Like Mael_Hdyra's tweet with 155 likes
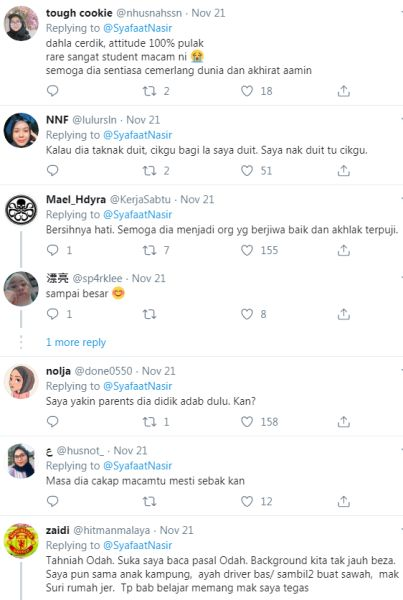 click(x=247, y=250)
